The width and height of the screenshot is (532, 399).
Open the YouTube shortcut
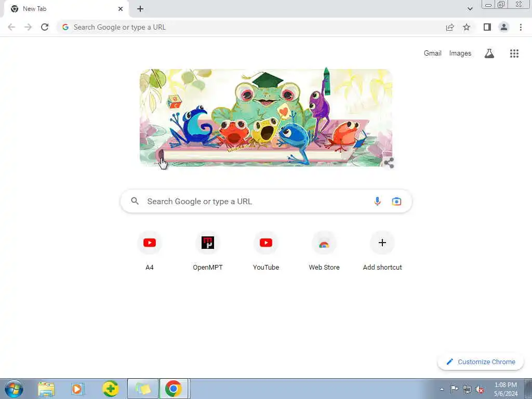click(x=266, y=251)
